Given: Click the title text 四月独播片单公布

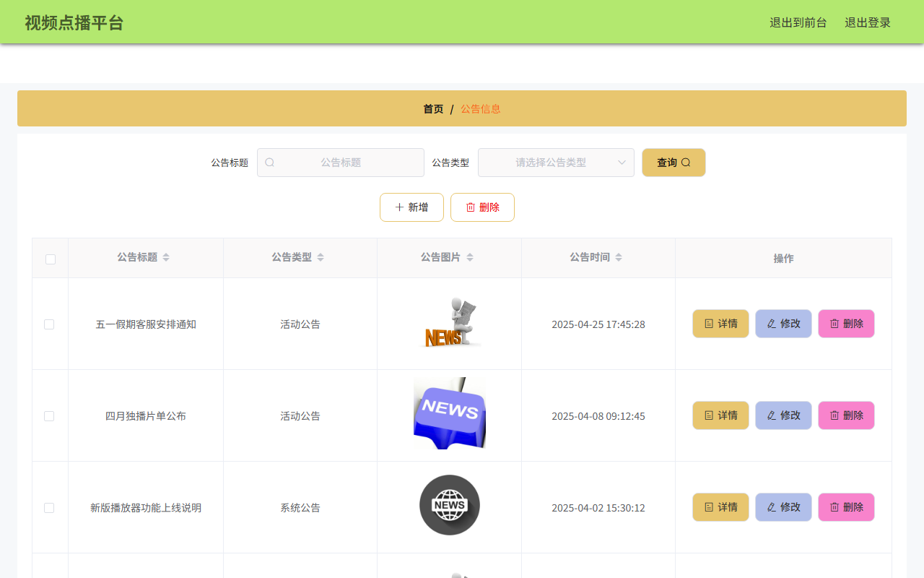Looking at the screenshot, I should (146, 416).
